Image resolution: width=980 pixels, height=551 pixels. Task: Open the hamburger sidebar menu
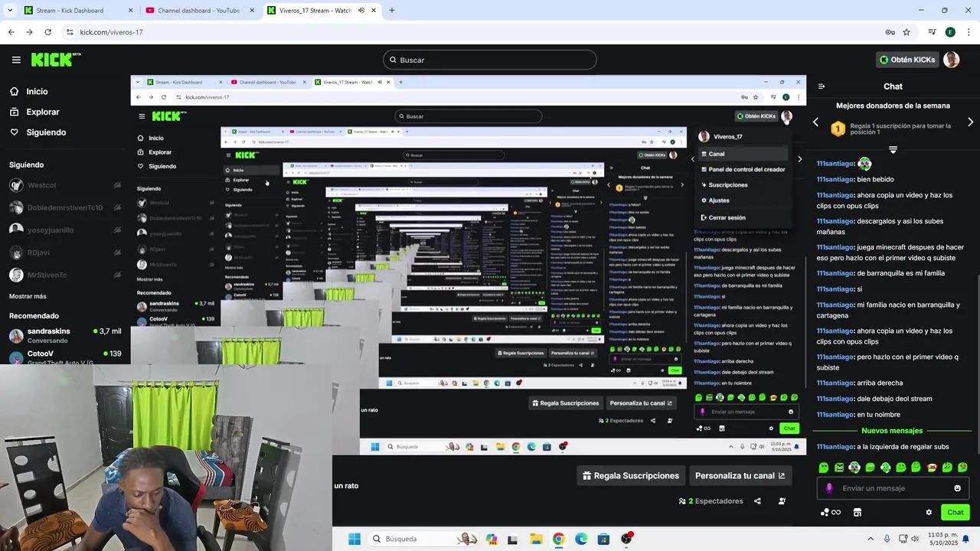pos(16,60)
